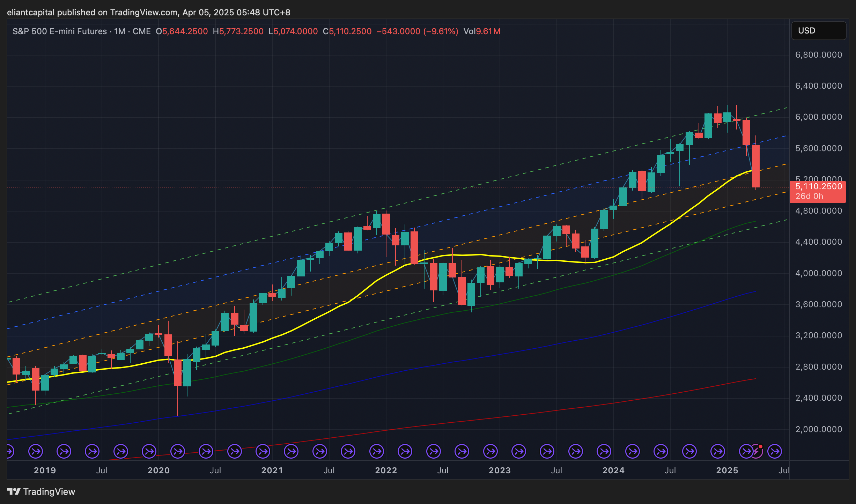Click the 2022 label on the time axis

pyautogui.click(x=386, y=470)
